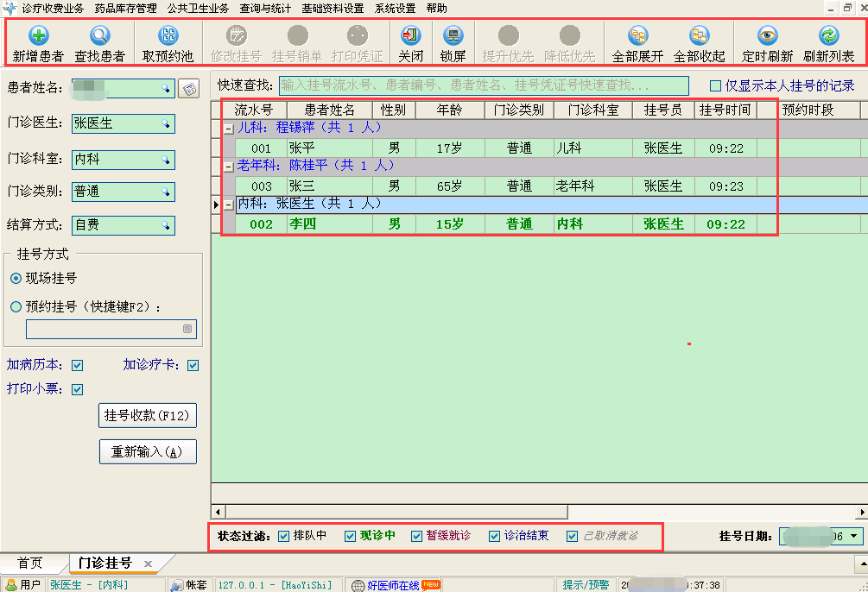Screen dimensions: 868x592
Task: Click the 全部收起 collapse all icon
Action: [x=700, y=41]
